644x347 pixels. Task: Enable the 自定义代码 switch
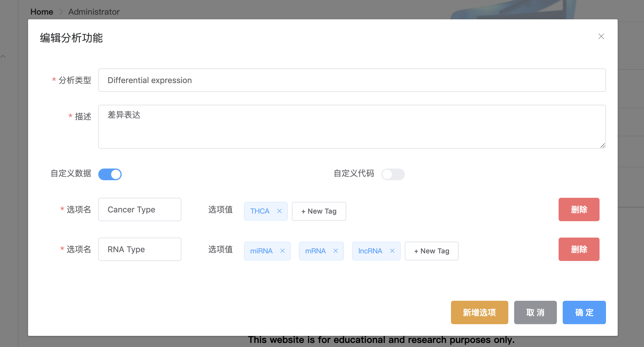(x=393, y=174)
